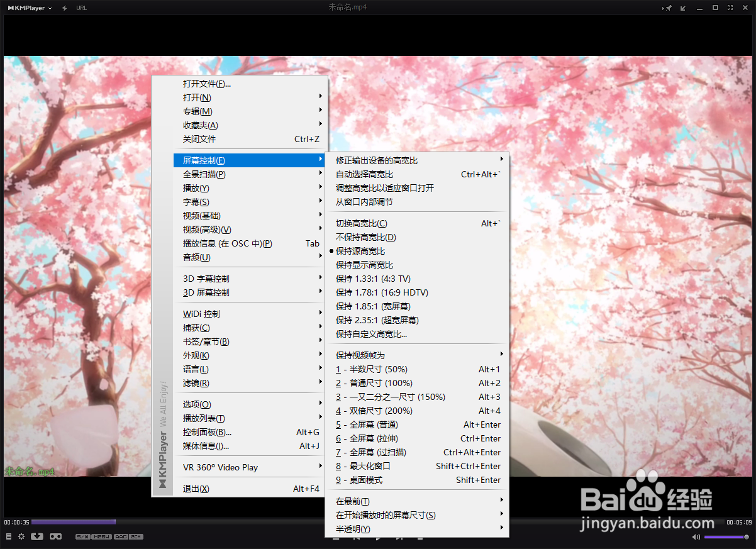Open the URL entry in title bar

(x=82, y=8)
